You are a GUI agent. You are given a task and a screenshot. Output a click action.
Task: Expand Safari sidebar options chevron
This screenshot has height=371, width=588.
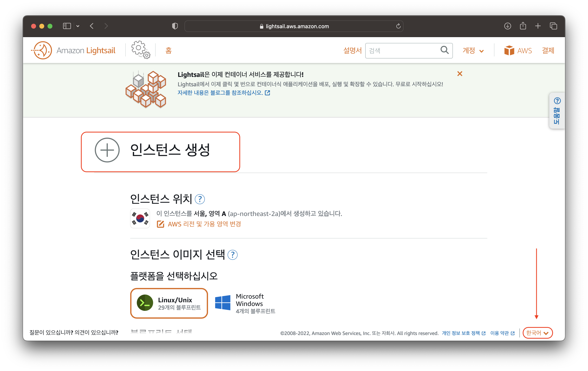pyautogui.click(x=78, y=26)
